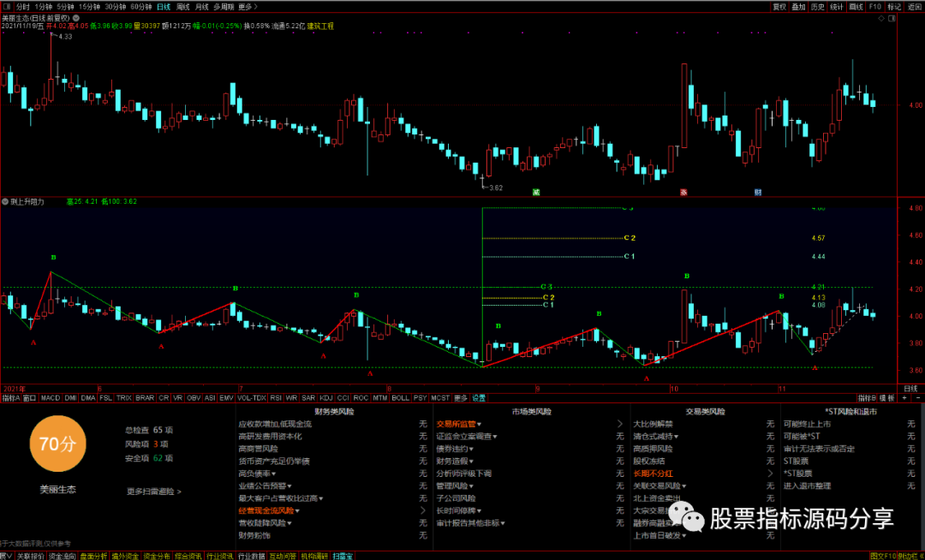Click the 标记 mark button

click(893, 7)
